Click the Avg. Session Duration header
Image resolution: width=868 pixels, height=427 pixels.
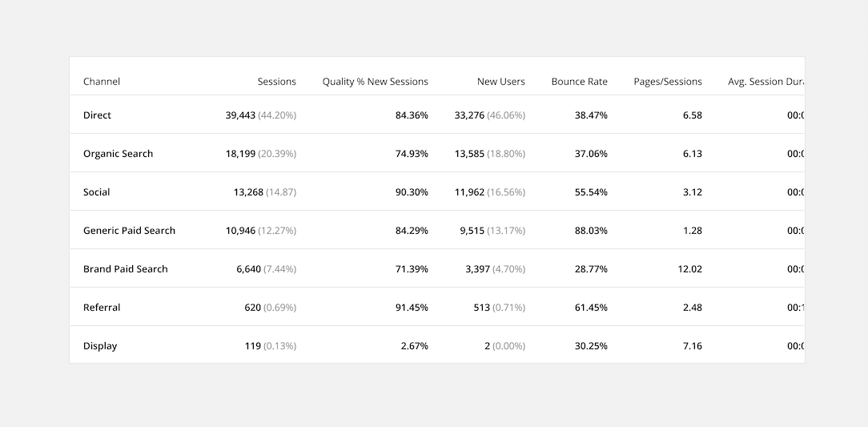click(x=766, y=82)
